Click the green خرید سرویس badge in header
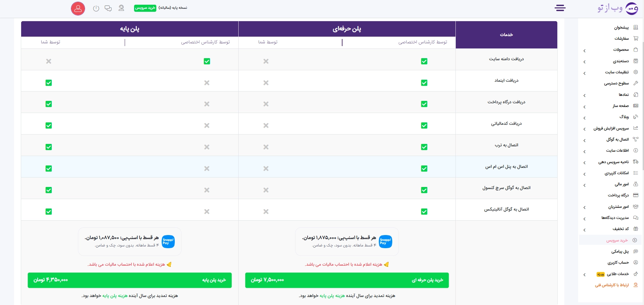 click(x=145, y=8)
